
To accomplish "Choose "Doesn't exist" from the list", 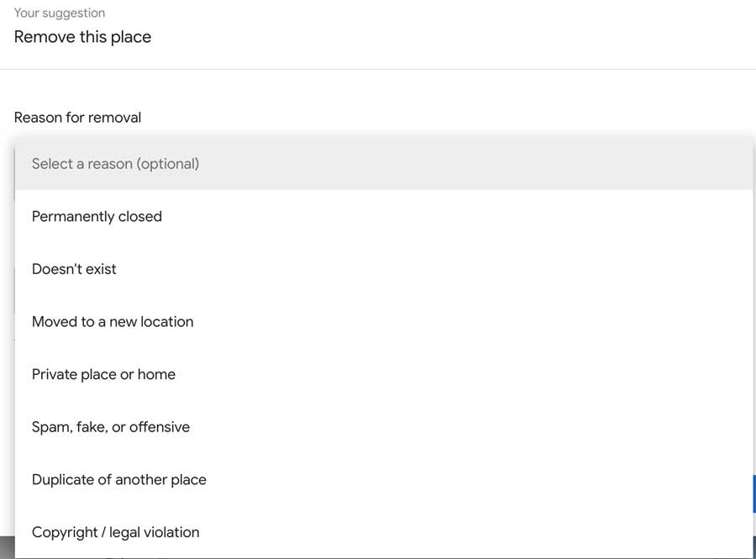I will click(74, 269).
